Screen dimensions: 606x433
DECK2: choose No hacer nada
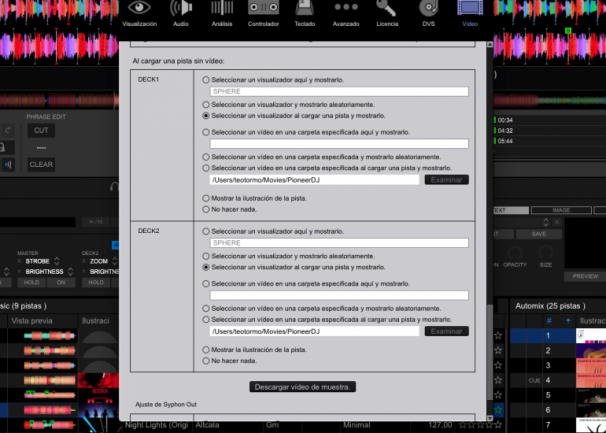pyautogui.click(x=206, y=361)
